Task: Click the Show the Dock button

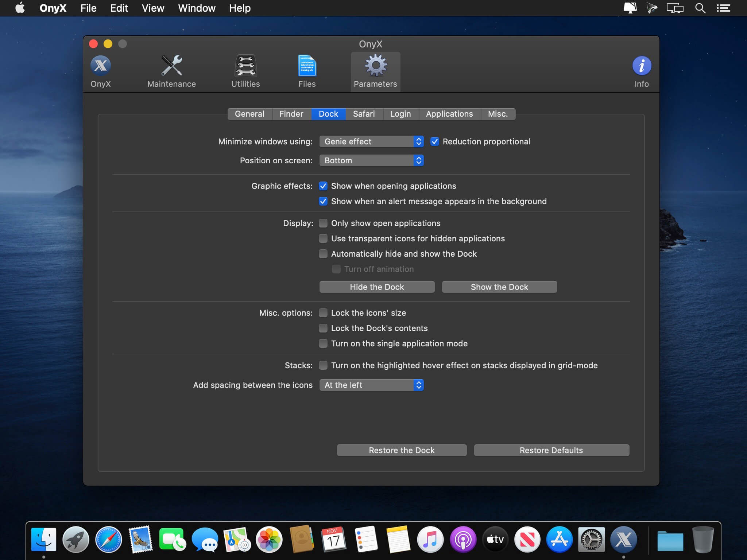Action: (x=499, y=287)
